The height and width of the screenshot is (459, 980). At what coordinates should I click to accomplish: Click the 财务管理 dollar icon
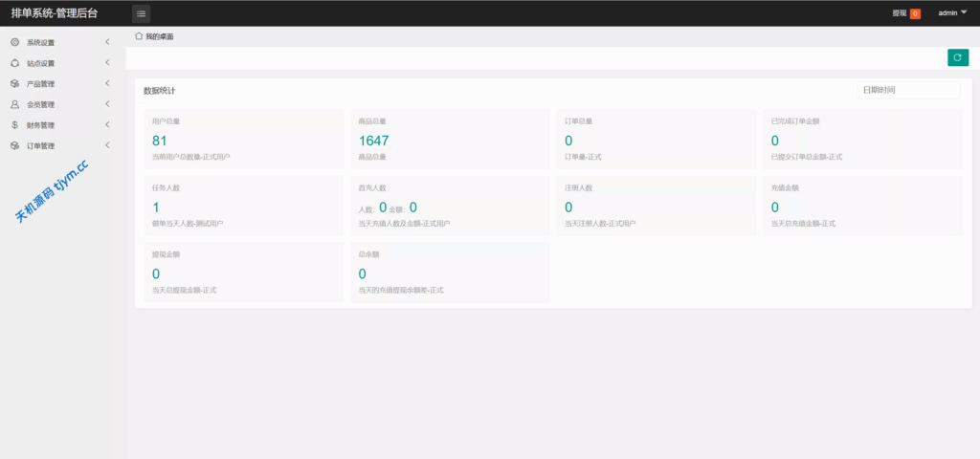coord(14,125)
